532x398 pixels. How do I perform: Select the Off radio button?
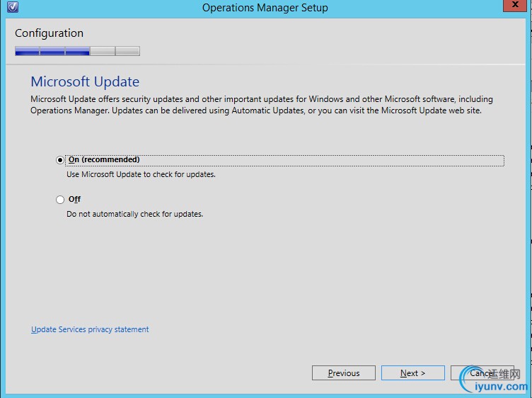60,200
